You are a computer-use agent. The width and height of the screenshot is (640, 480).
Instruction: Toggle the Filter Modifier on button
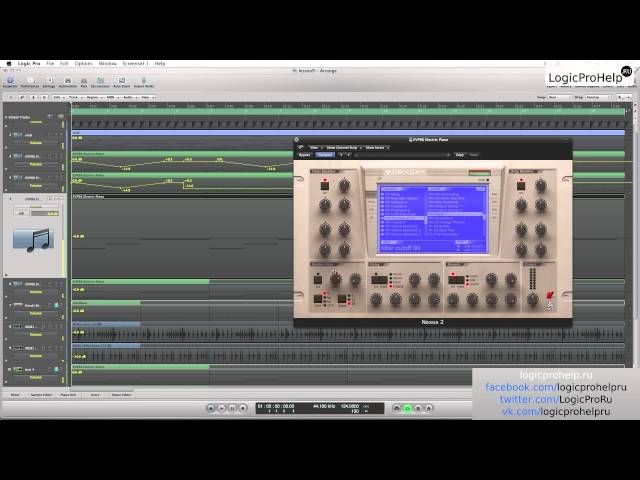pyautogui.click(x=325, y=185)
